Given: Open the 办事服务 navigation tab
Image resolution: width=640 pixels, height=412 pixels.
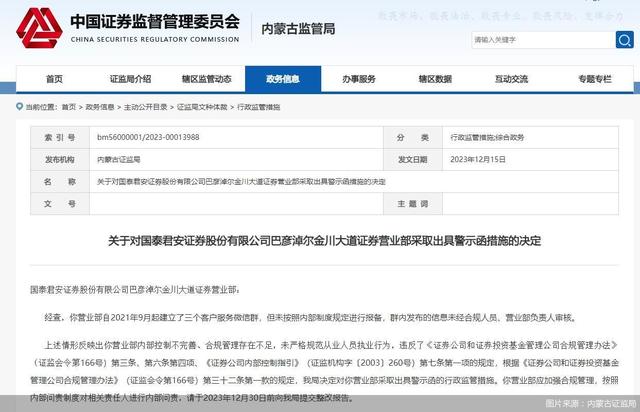Looking at the screenshot, I should click(x=359, y=79).
